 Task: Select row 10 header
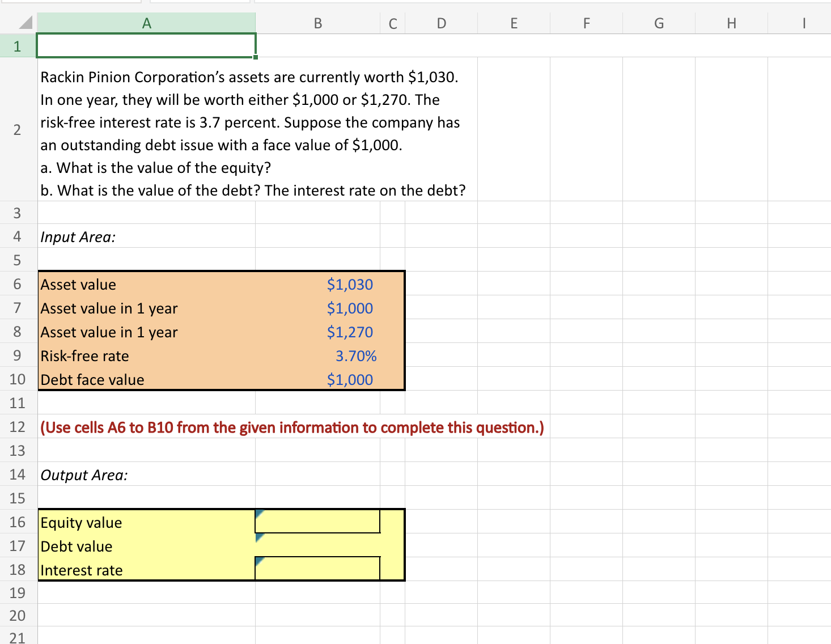[18, 379]
